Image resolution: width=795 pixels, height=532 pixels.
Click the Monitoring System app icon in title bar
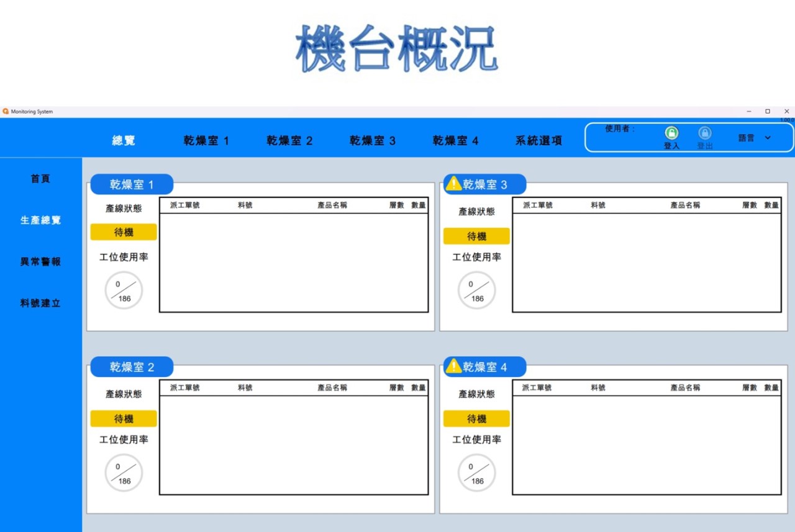[x=6, y=112]
